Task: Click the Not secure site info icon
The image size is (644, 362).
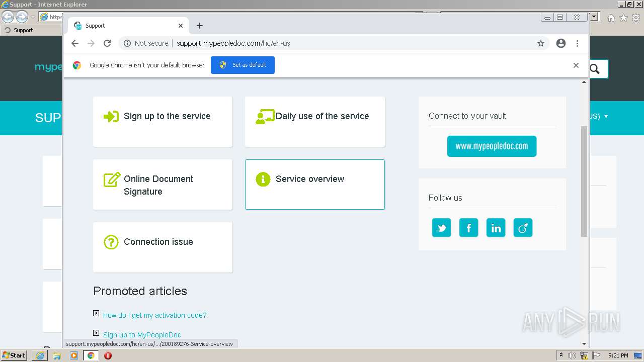Action: (x=127, y=43)
